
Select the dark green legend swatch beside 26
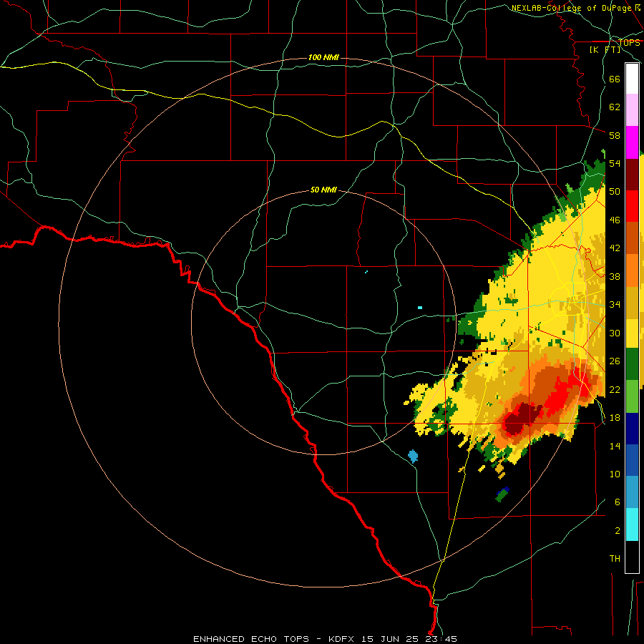pos(632,364)
